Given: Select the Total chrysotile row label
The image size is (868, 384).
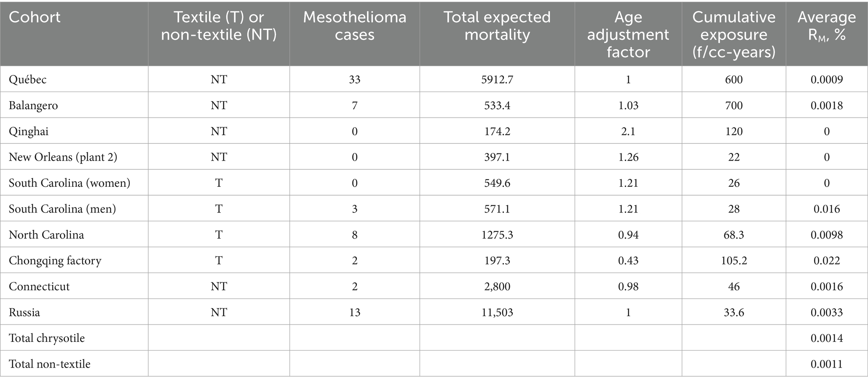Looking at the screenshot, I should coord(47,338).
